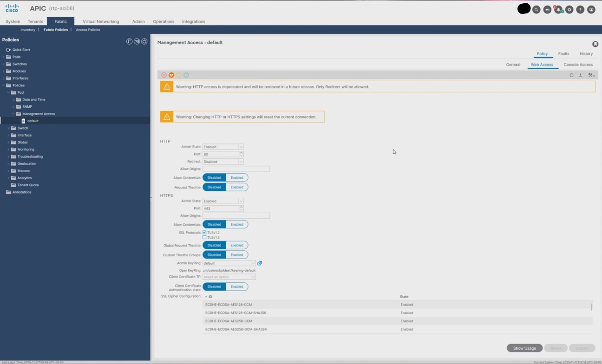602x364 pixels.
Task: Open the system settings gear icon
Action: (569, 9)
